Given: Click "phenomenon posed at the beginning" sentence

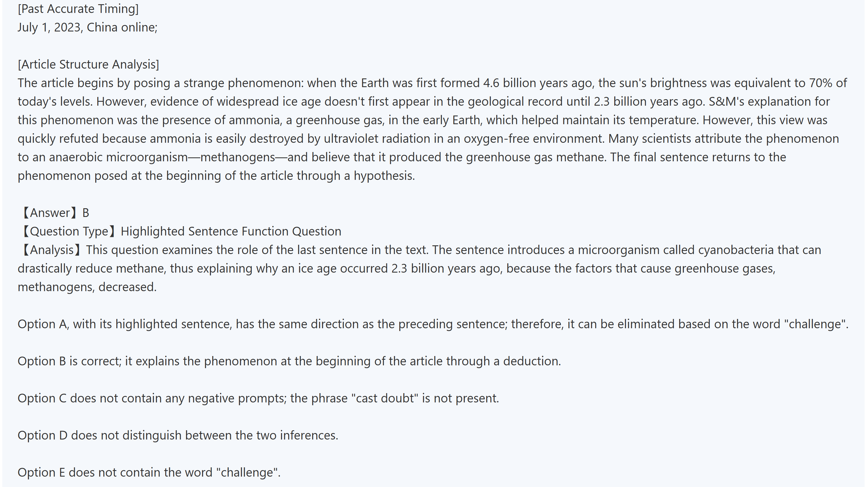Looking at the screenshot, I should click(x=216, y=176).
